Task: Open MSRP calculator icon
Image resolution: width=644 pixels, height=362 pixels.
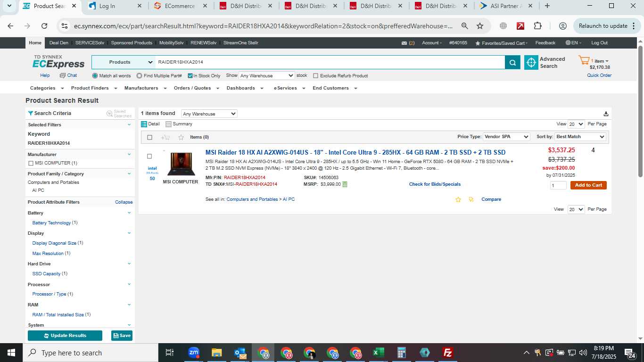Action: click(345, 184)
